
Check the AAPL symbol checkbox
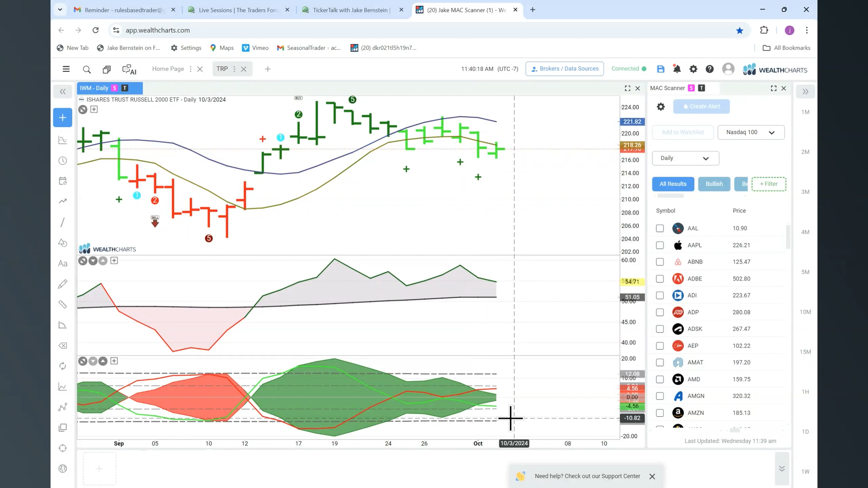(660, 245)
